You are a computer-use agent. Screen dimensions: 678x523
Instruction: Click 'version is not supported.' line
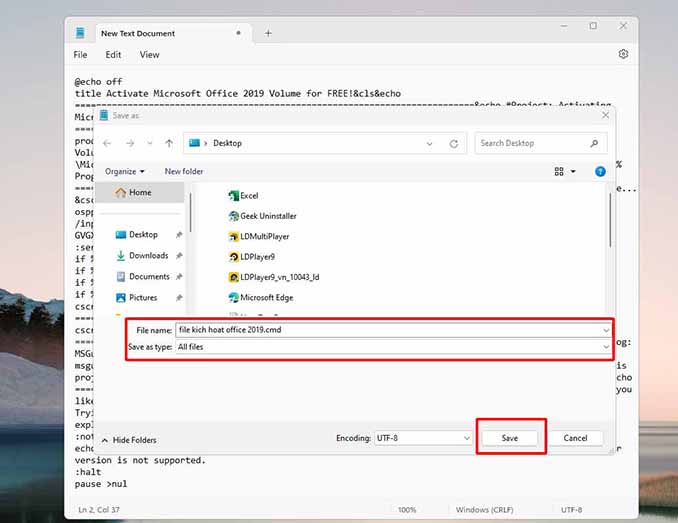click(140, 460)
